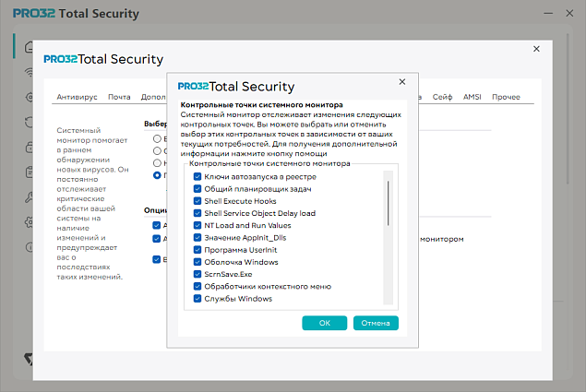Open the lock icon in main sidebar
586x392 pixels.
pyautogui.click(x=29, y=147)
